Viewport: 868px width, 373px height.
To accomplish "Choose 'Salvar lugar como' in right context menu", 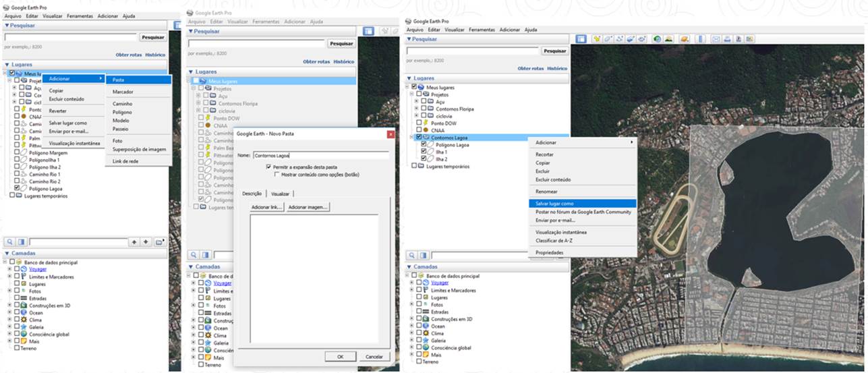I will tap(582, 203).
